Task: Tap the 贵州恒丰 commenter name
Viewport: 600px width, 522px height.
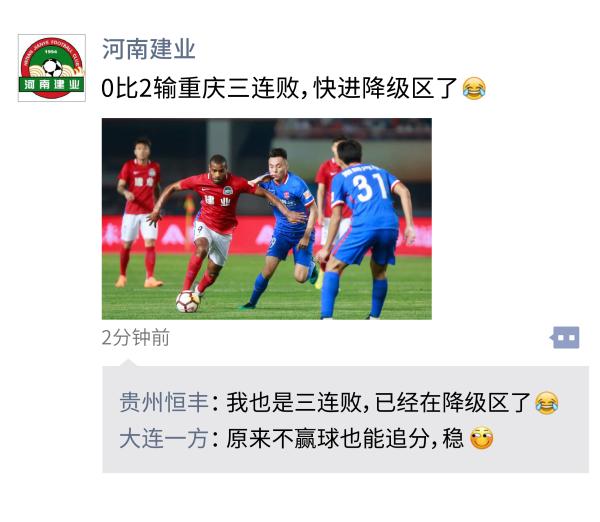Action: [164, 403]
